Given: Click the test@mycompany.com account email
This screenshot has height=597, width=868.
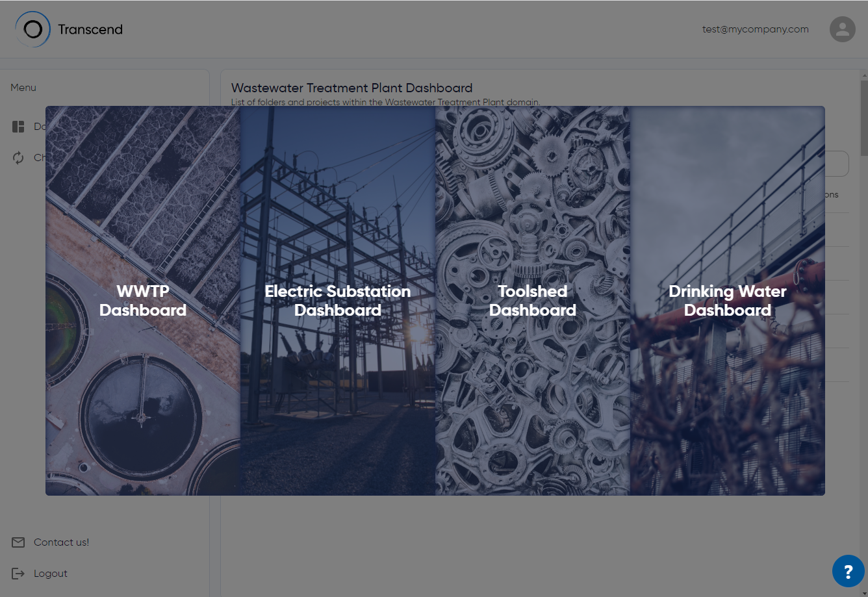Looking at the screenshot, I should tap(755, 29).
